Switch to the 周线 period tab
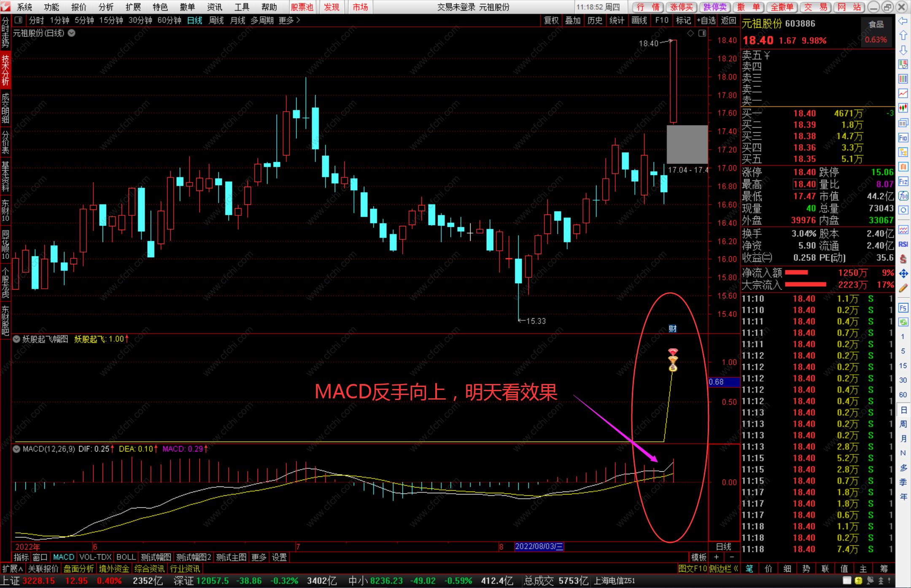The width and height of the screenshot is (911, 588). pyautogui.click(x=216, y=20)
